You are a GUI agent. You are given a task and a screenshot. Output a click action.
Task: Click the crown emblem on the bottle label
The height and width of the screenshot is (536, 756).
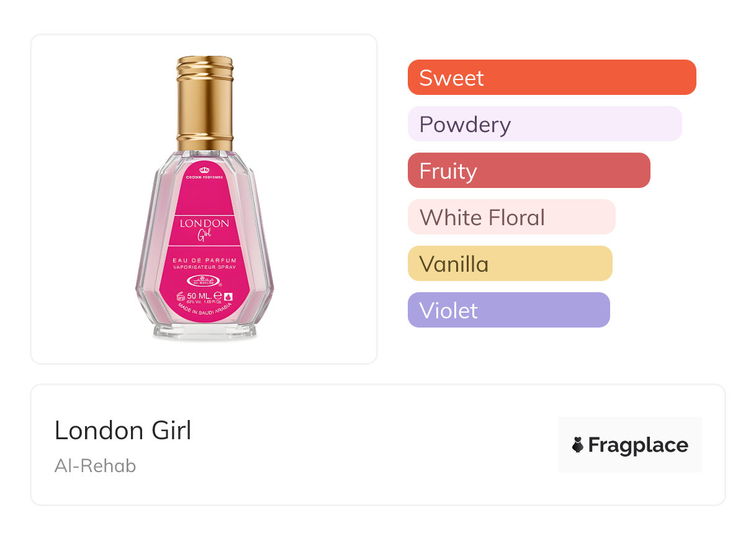tap(204, 169)
